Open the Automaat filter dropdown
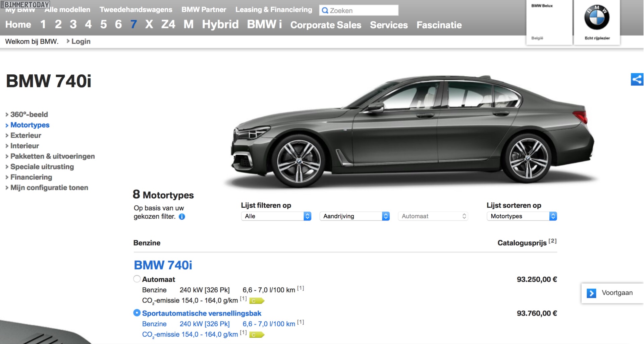This screenshot has width=644, height=344. [433, 216]
